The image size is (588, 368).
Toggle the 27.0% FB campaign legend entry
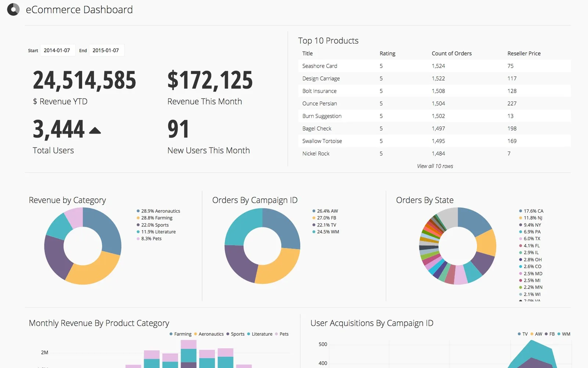click(324, 218)
